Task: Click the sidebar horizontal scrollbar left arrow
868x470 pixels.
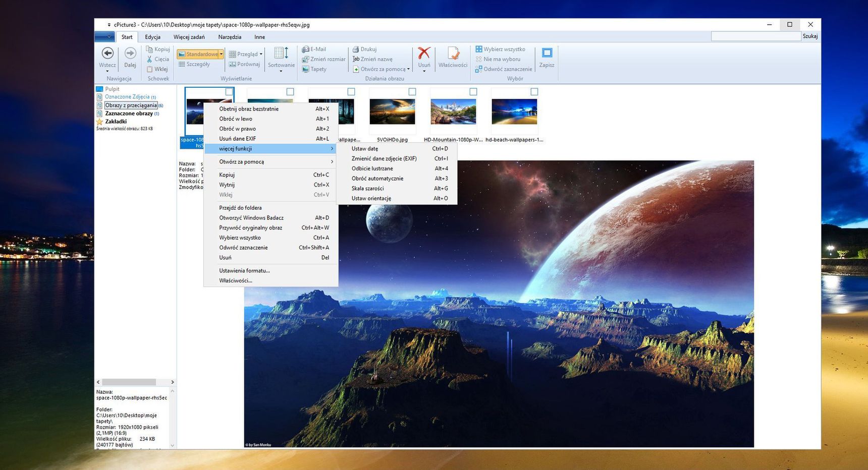Action: [x=98, y=382]
